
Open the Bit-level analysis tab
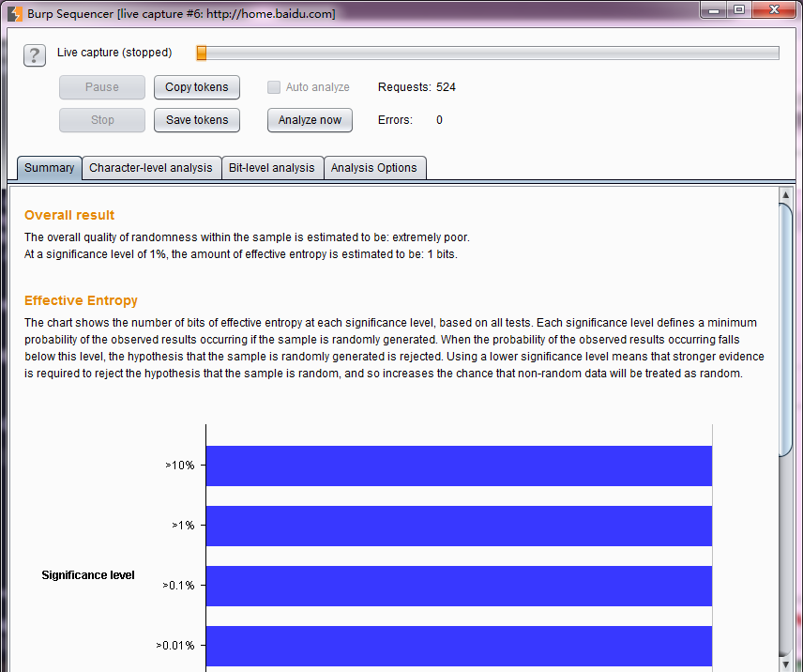click(272, 168)
